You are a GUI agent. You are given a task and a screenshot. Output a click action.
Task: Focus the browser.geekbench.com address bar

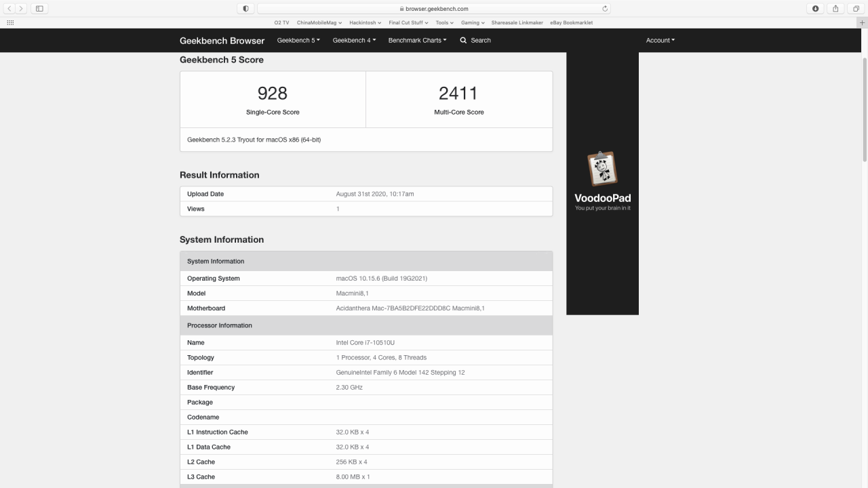(x=434, y=9)
